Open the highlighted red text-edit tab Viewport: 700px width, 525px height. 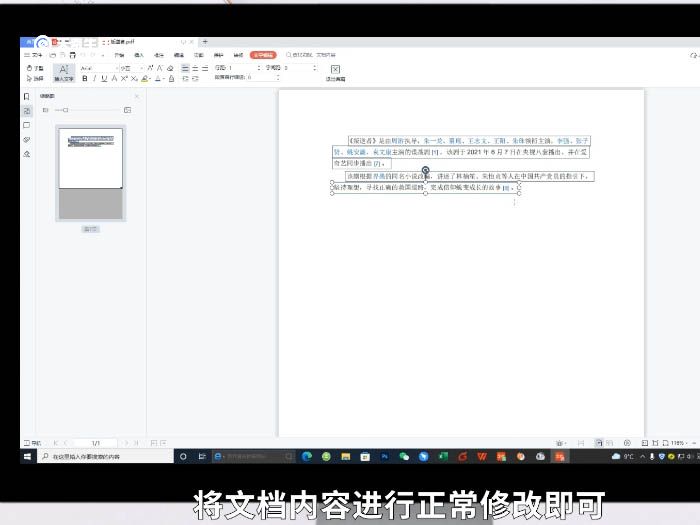[263, 55]
